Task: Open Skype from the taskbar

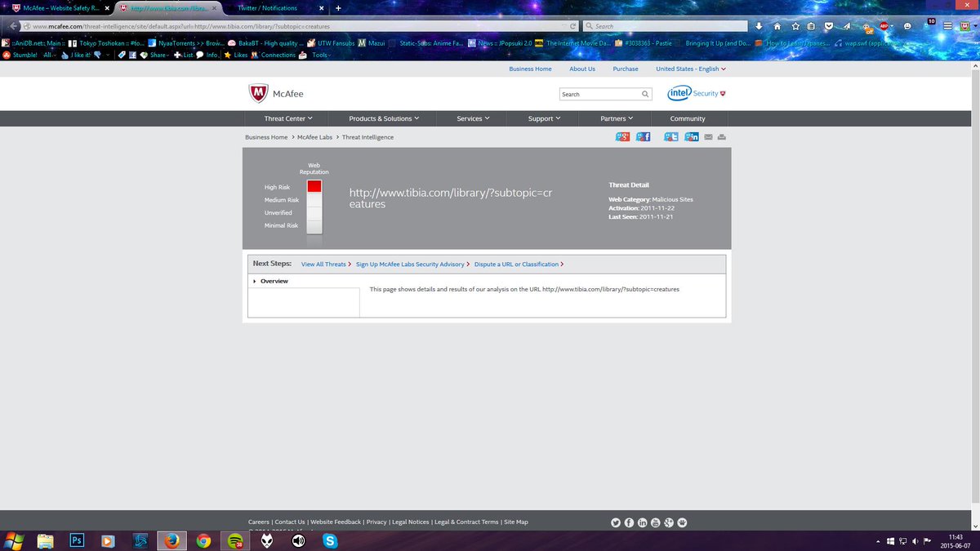Action: [330, 540]
